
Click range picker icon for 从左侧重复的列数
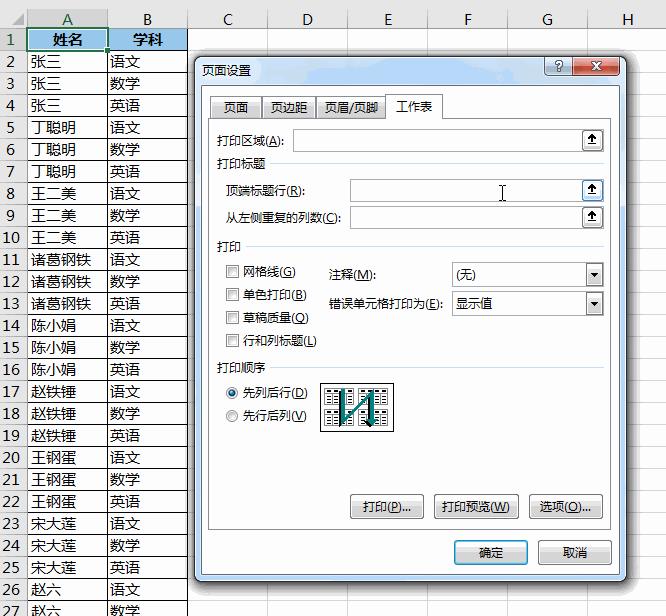click(592, 218)
